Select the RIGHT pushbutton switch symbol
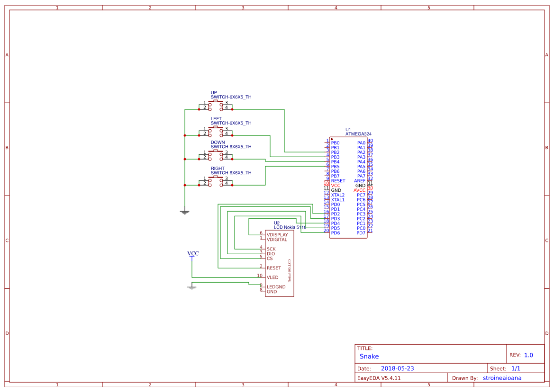 coord(216,181)
